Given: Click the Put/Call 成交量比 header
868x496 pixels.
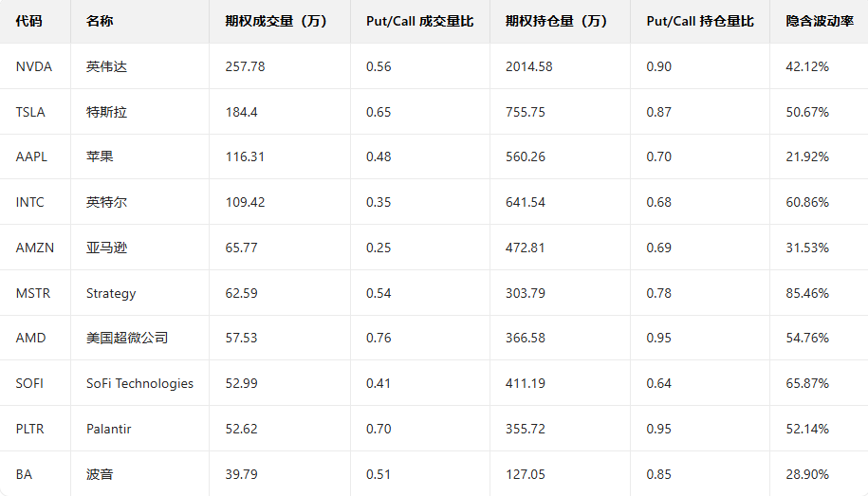Looking at the screenshot, I should 419,21.
